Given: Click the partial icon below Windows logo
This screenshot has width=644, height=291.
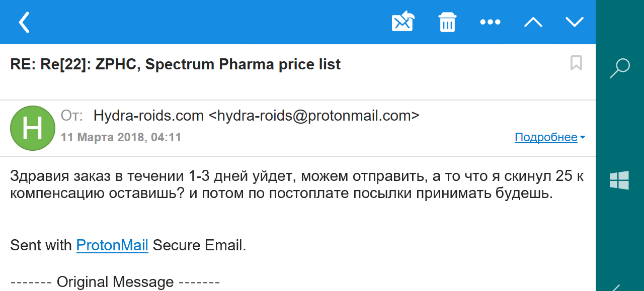Looking at the screenshot, I should (616, 287).
